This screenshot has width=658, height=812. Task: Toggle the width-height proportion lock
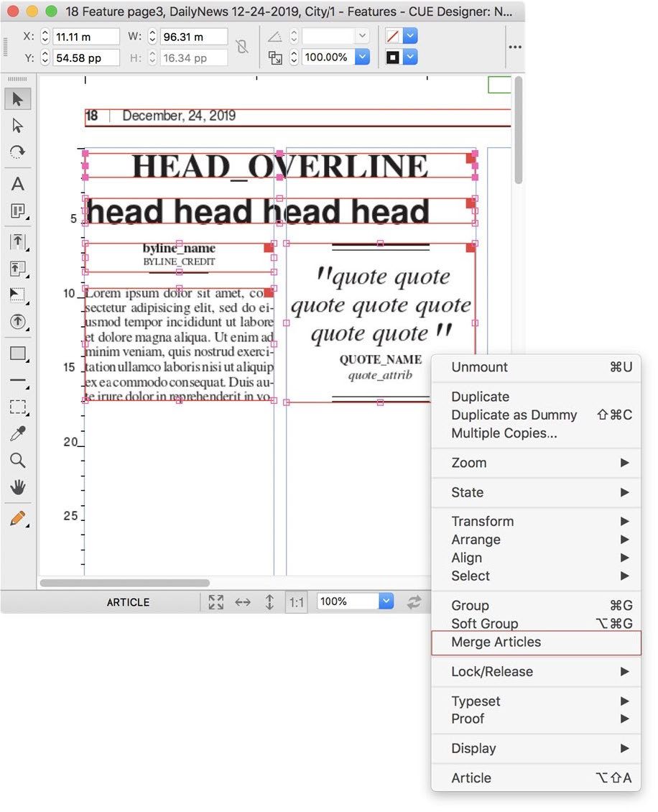pyautogui.click(x=242, y=47)
